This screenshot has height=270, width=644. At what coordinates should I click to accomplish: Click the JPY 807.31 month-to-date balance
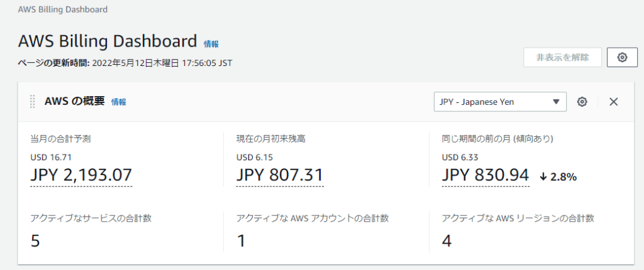(280, 175)
